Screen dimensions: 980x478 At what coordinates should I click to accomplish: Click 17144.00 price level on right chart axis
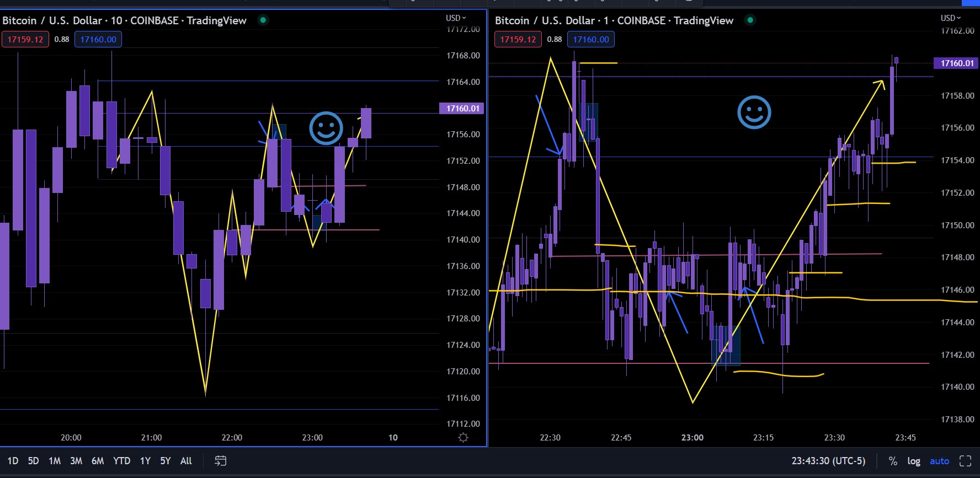click(x=957, y=323)
